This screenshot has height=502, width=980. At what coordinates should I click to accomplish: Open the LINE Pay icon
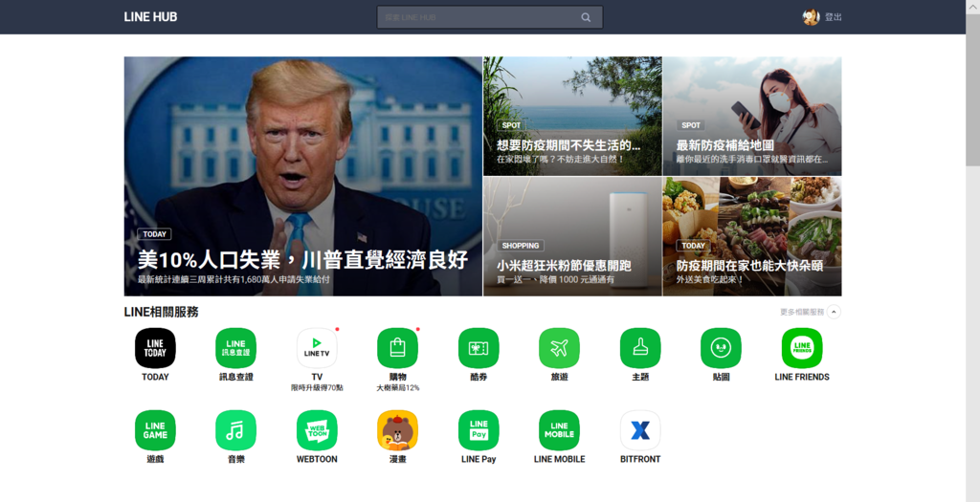[x=479, y=430]
